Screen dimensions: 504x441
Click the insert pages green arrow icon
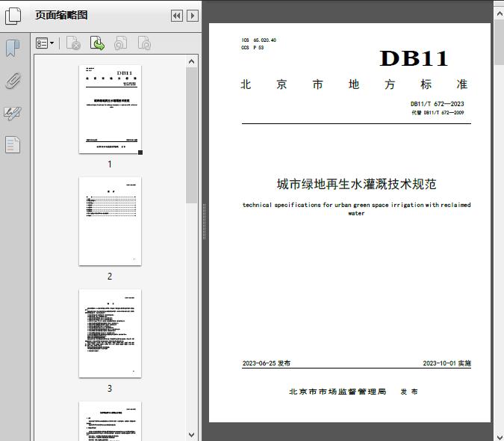(97, 43)
